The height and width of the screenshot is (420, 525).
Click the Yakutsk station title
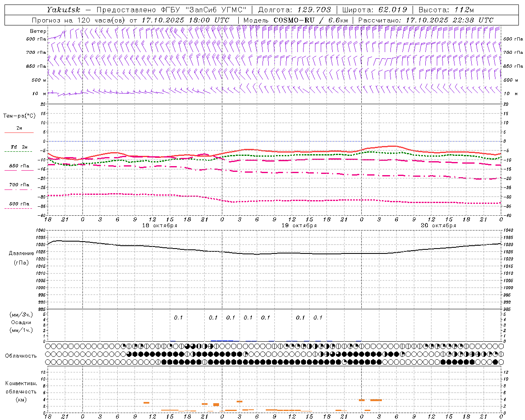click(x=64, y=10)
